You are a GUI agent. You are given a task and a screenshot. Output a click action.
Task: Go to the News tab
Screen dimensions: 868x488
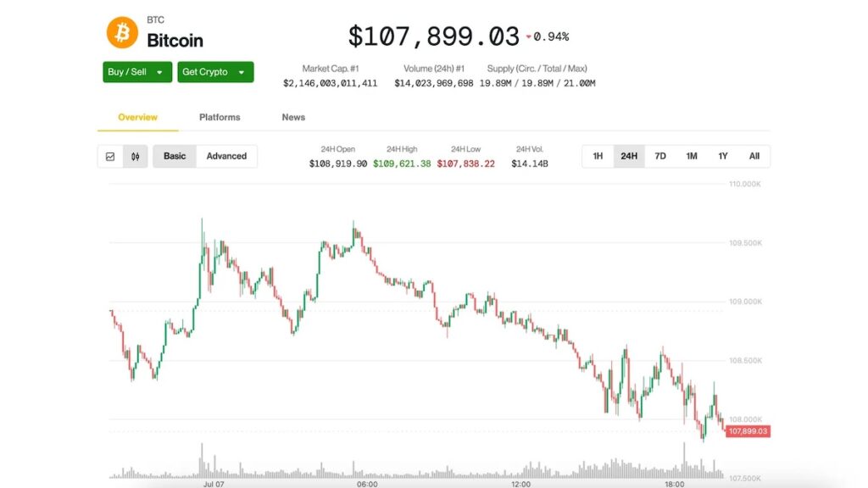pyautogui.click(x=293, y=117)
